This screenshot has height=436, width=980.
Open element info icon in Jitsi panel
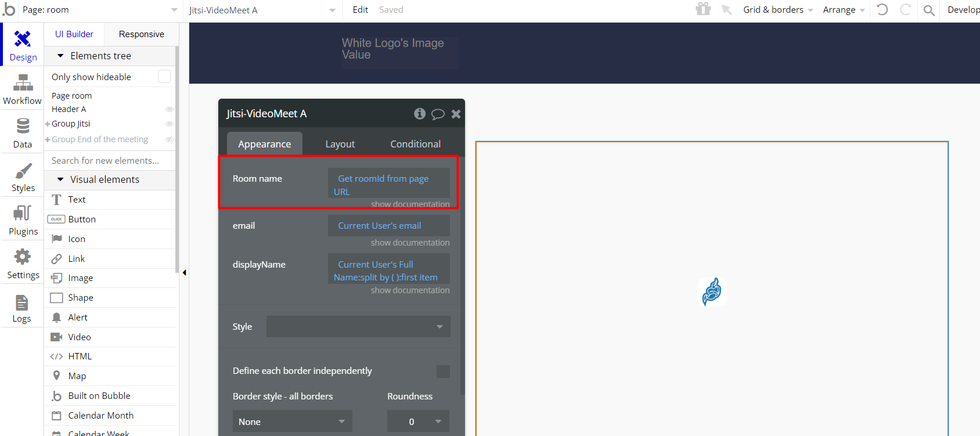coord(420,114)
